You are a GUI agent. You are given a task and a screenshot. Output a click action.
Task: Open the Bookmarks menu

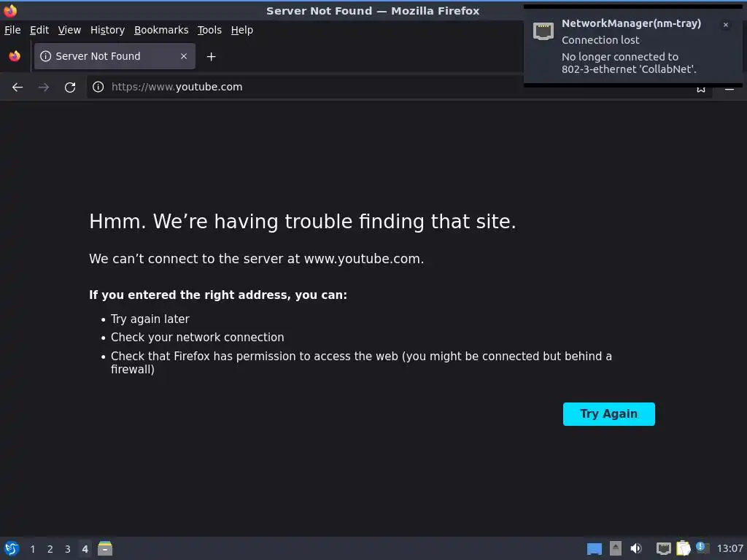click(x=161, y=30)
